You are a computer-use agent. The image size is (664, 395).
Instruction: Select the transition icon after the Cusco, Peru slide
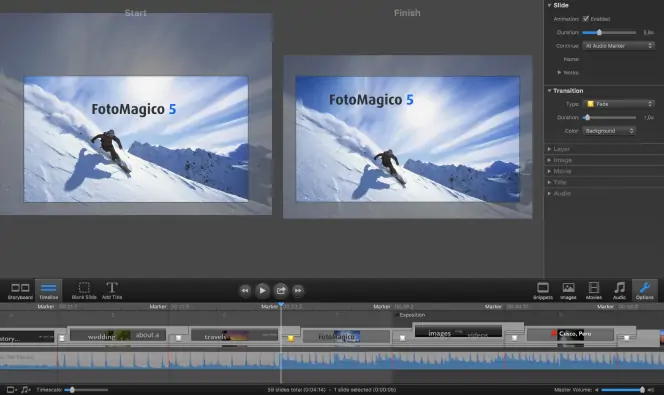pos(626,338)
